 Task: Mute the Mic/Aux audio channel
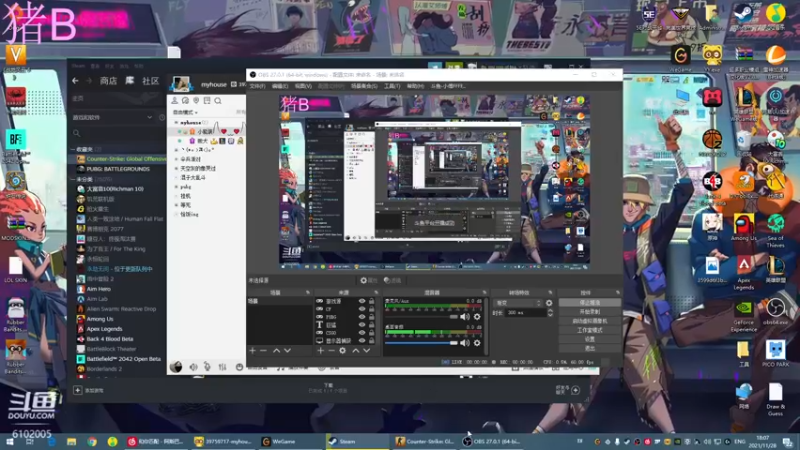coord(465,317)
